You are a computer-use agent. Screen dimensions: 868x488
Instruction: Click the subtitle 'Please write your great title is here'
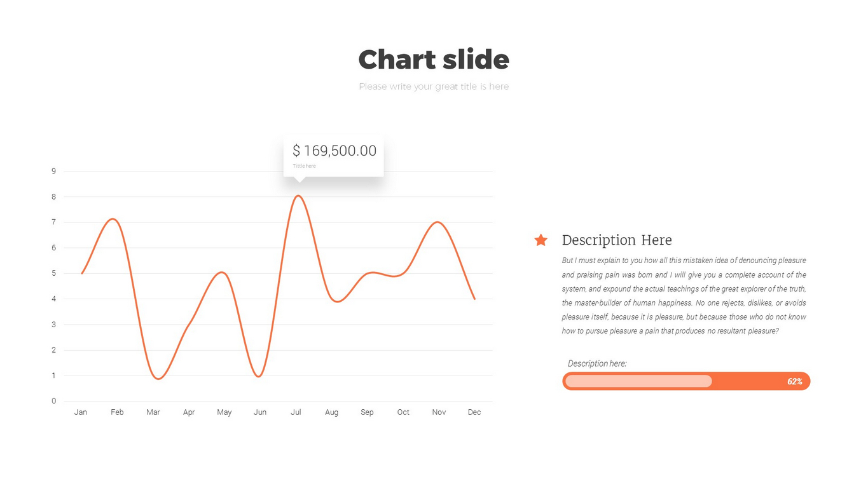(x=434, y=86)
